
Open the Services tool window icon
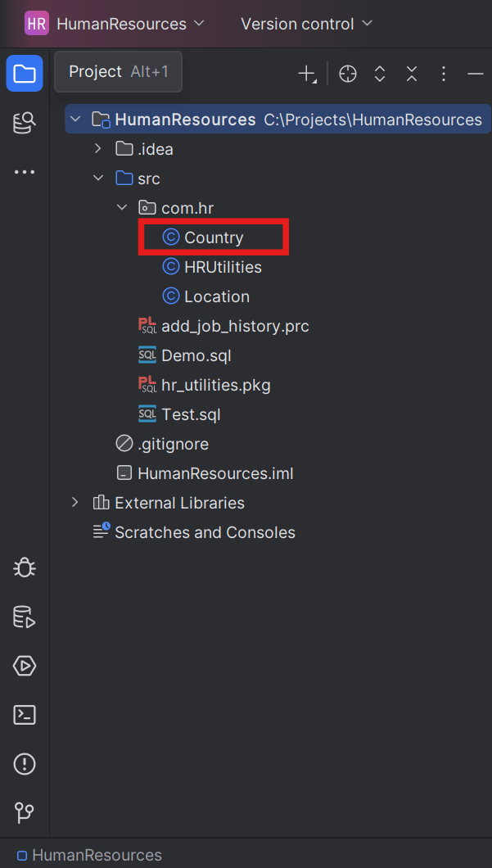click(x=24, y=666)
